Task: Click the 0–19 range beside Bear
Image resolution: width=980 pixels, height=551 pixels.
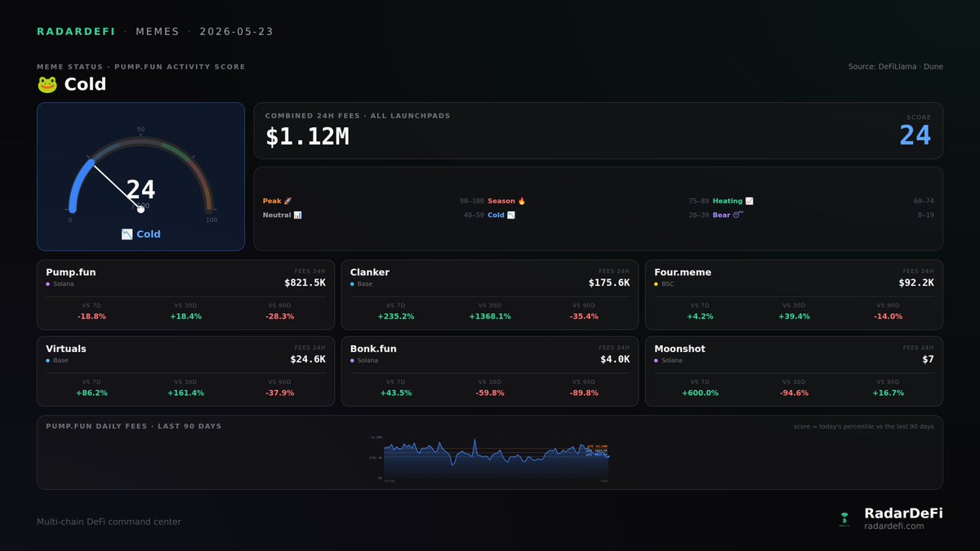Action: pyautogui.click(x=925, y=216)
